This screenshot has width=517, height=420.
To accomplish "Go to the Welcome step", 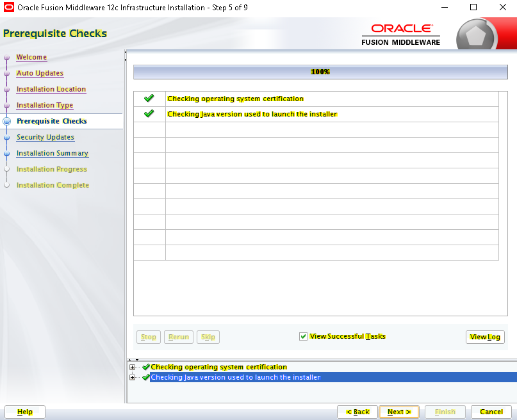I will pos(31,57).
